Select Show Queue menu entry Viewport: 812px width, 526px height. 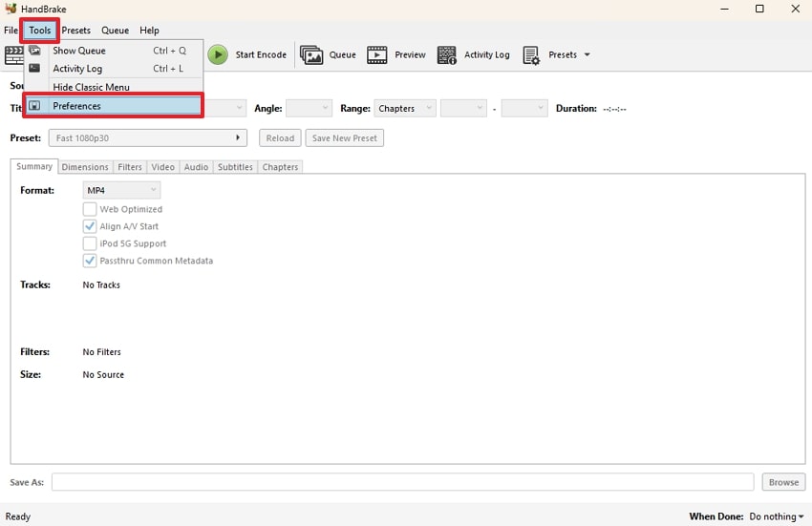(x=114, y=51)
